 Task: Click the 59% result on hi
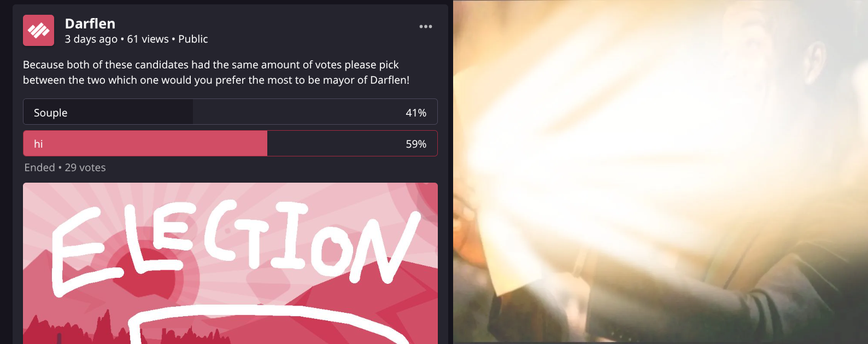tap(416, 144)
